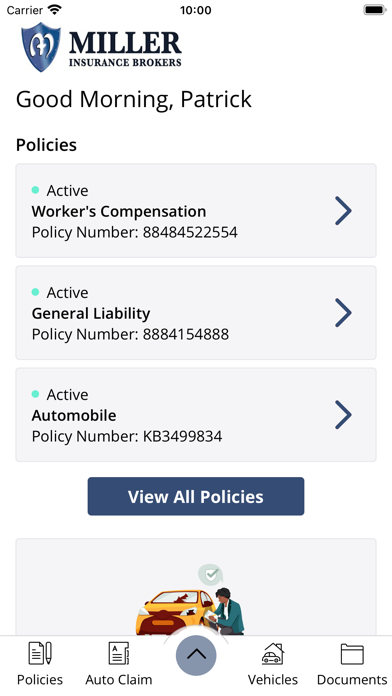The image size is (392, 696).
Task: Tap the battery icon in status bar
Action: (x=375, y=10)
